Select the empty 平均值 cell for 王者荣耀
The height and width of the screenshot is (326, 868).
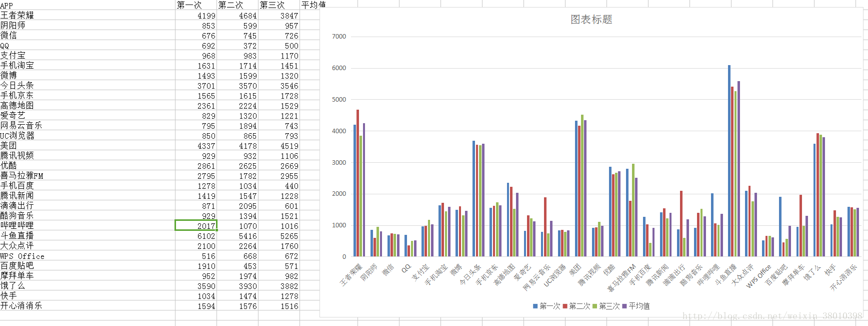click(x=310, y=16)
